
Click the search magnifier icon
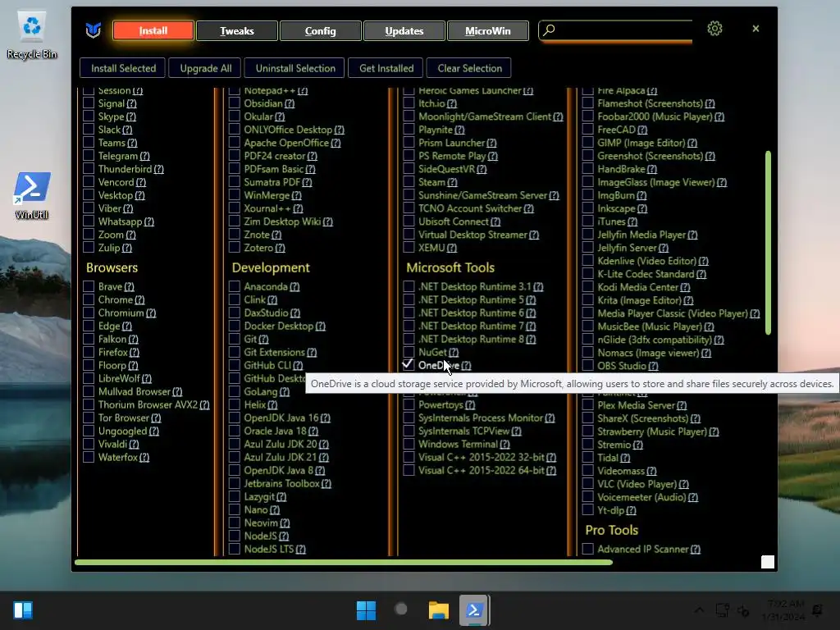point(549,30)
